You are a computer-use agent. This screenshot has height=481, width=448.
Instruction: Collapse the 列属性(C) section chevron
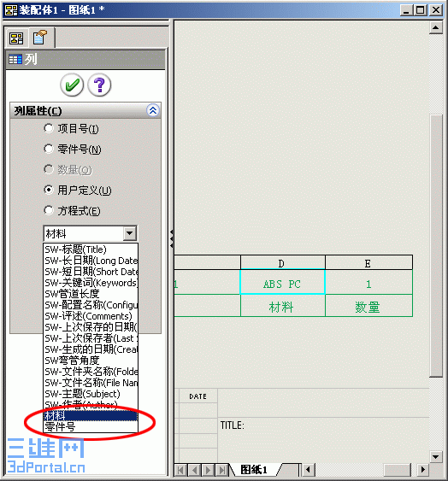coord(153,110)
